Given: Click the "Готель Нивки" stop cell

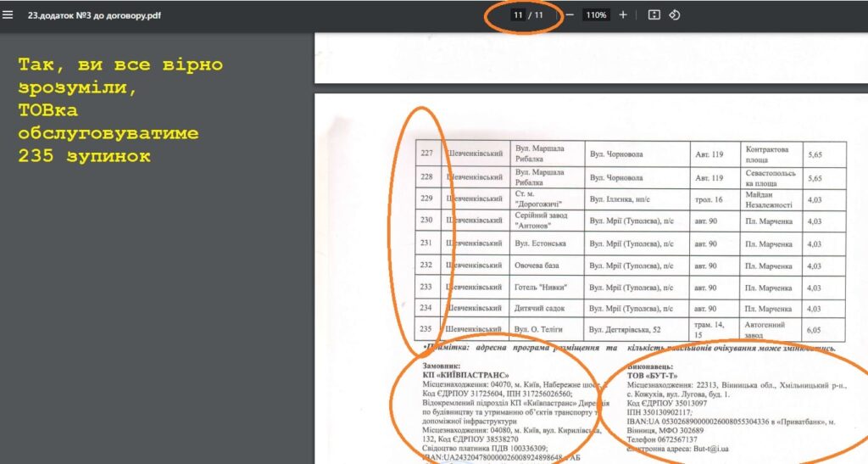Looking at the screenshot, I should [x=540, y=287].
